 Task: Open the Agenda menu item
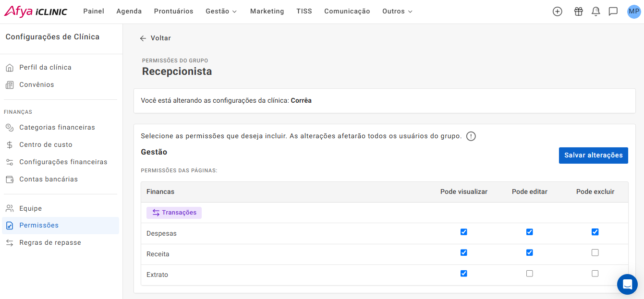129,12
